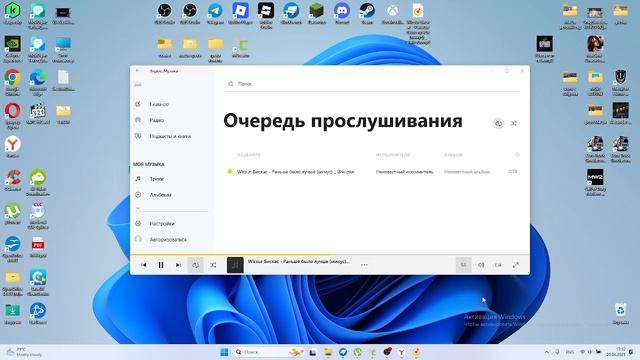
Task: Select the Roblox Studio desktop icon
Action: coord(266,16)
